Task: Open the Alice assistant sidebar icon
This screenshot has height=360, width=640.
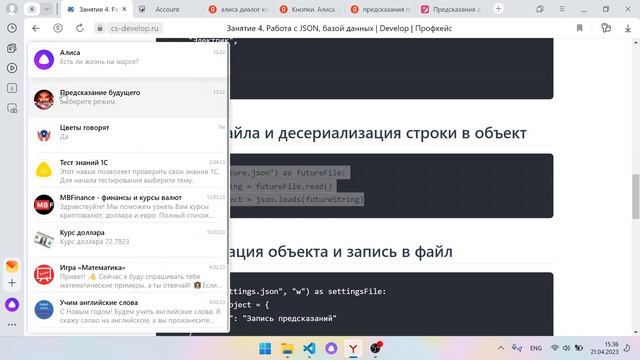Action: point(12,304)
